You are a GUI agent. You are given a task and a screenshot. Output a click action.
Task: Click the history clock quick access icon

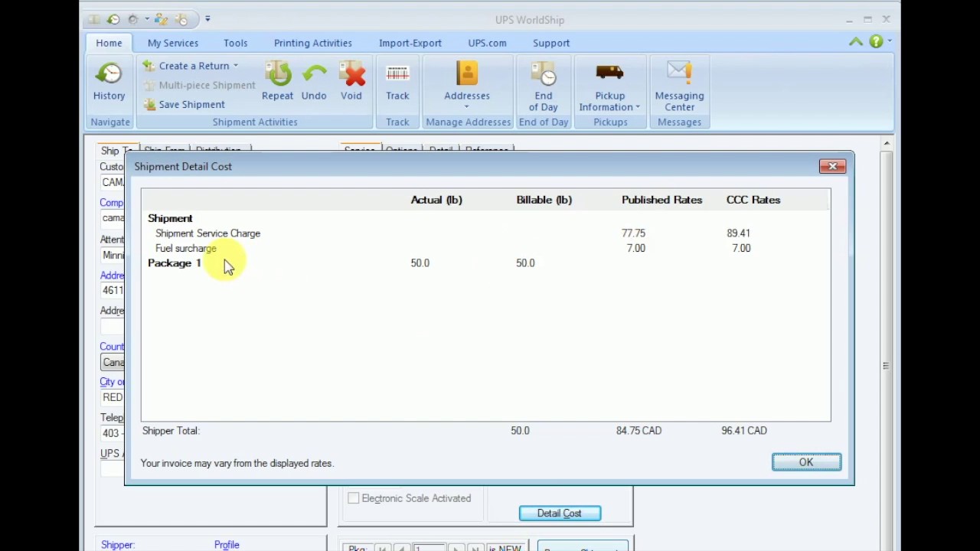tap(113, 19)
